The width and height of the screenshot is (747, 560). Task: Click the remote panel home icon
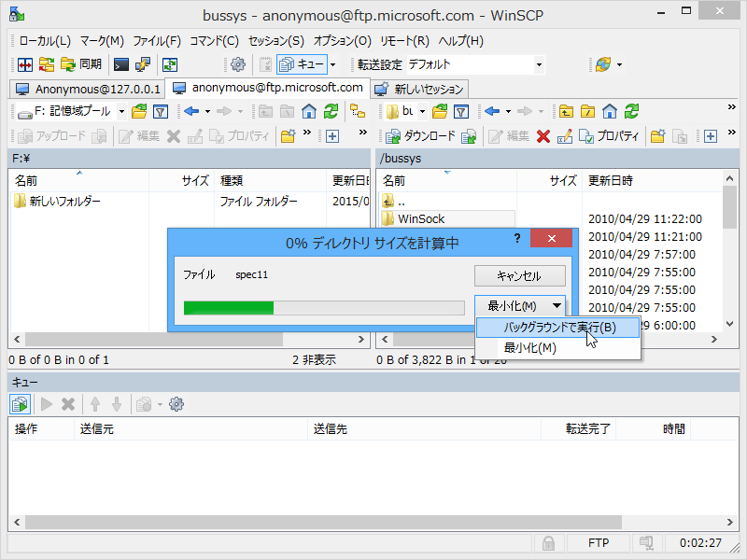point(610,111)
